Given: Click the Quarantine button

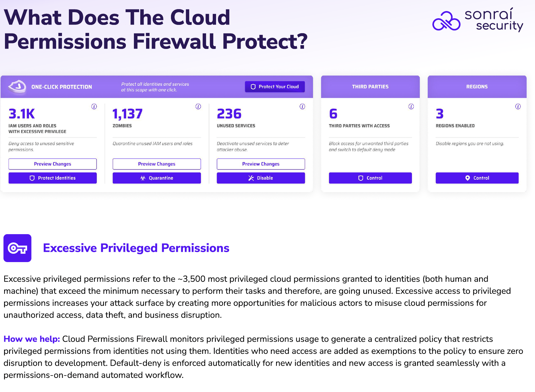Looking at the screenshot, I should point(157,178).
